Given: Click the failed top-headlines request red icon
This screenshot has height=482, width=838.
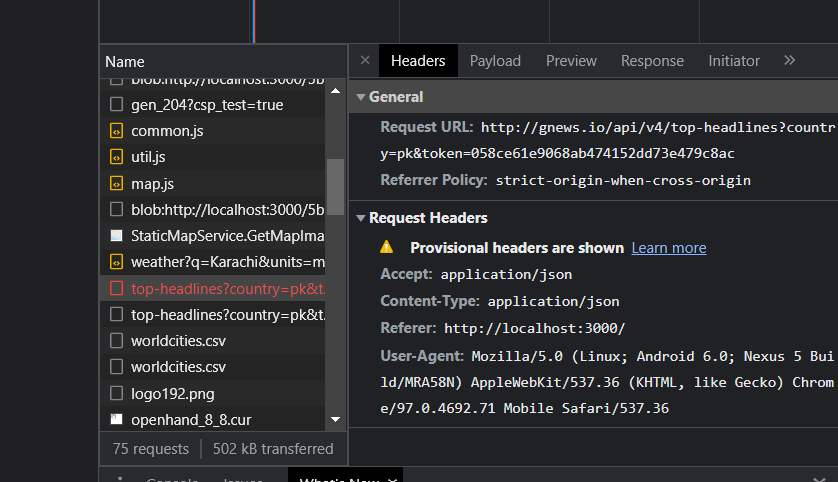Looking at the screenshot, I should click(116, 289).
